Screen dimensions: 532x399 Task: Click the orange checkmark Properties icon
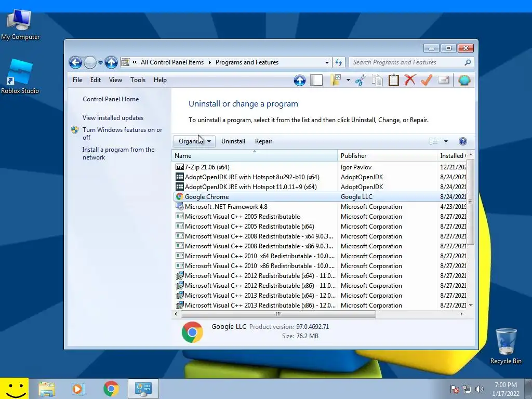[x=427, y=81]
